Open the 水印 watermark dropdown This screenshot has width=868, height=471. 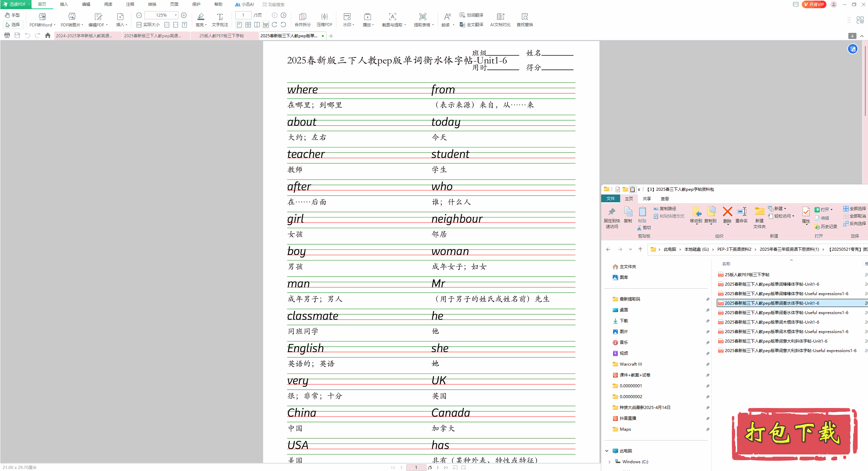(348, 20)
